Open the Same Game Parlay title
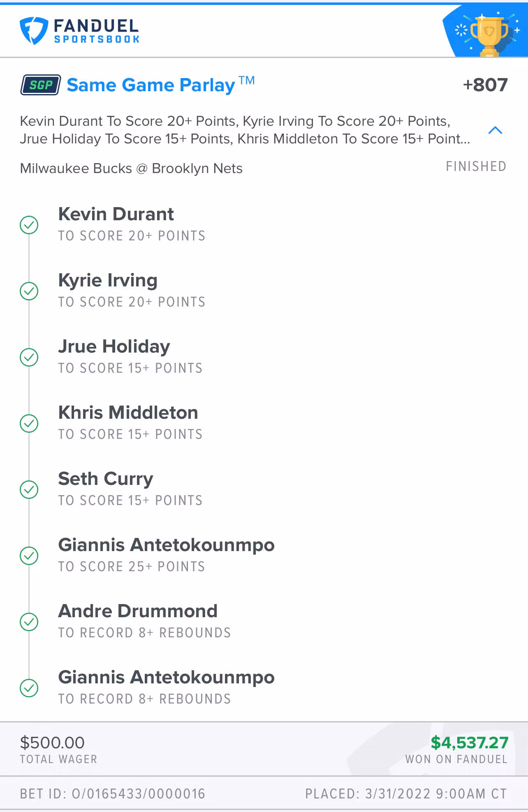The image size is (528, 812). (151, 85)
